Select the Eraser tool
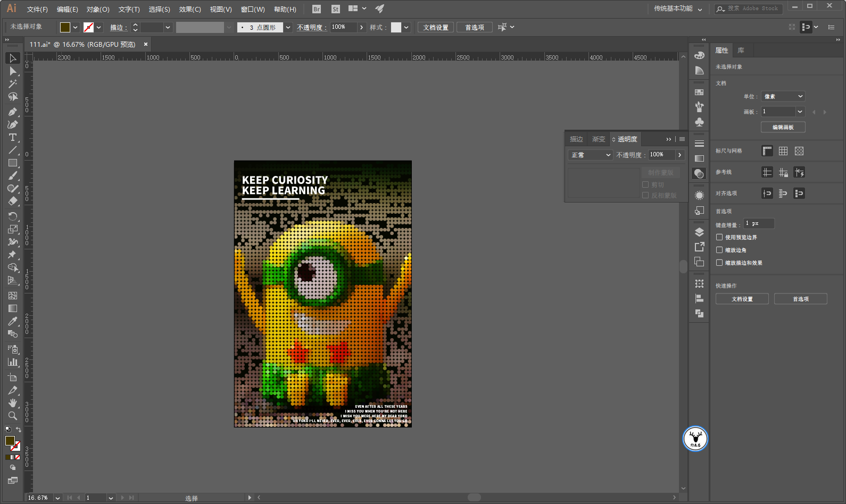Viewport: 846px width, 504px height. [12, 201]
